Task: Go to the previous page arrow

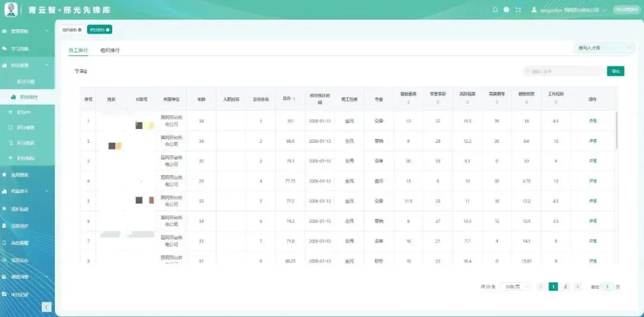Action: [x=541, y=287]
